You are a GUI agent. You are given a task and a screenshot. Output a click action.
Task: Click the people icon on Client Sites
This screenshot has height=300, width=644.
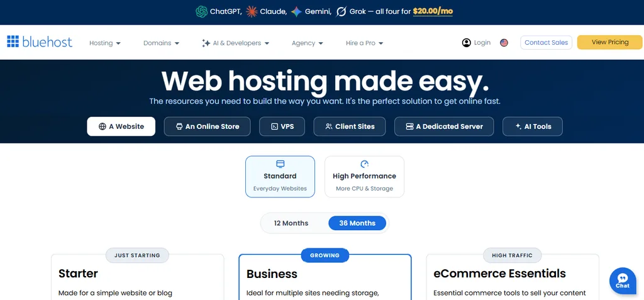(328, 126)
